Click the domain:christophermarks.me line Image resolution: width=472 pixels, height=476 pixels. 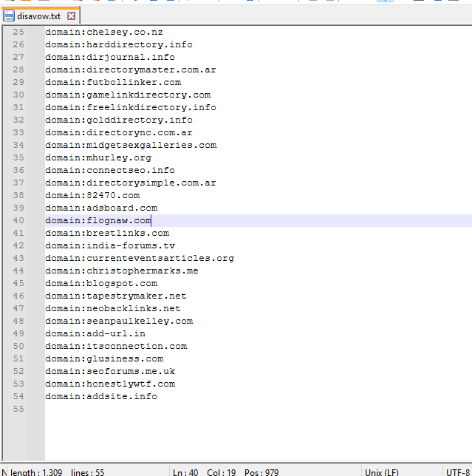[122, 271]
